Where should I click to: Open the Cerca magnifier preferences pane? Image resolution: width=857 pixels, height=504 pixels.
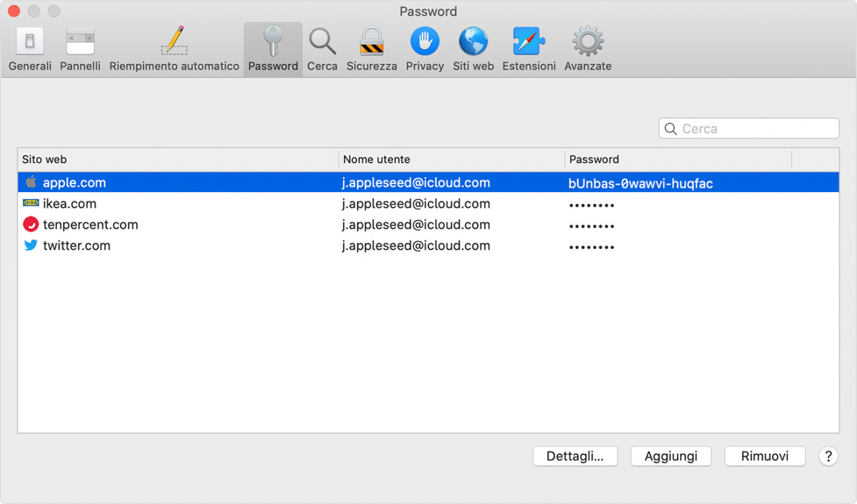pyautogui.click(x=322, y=49)
